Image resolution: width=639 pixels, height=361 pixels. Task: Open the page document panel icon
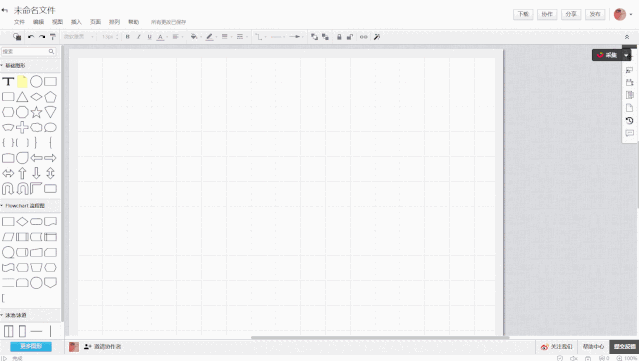[x=630, y=108]
